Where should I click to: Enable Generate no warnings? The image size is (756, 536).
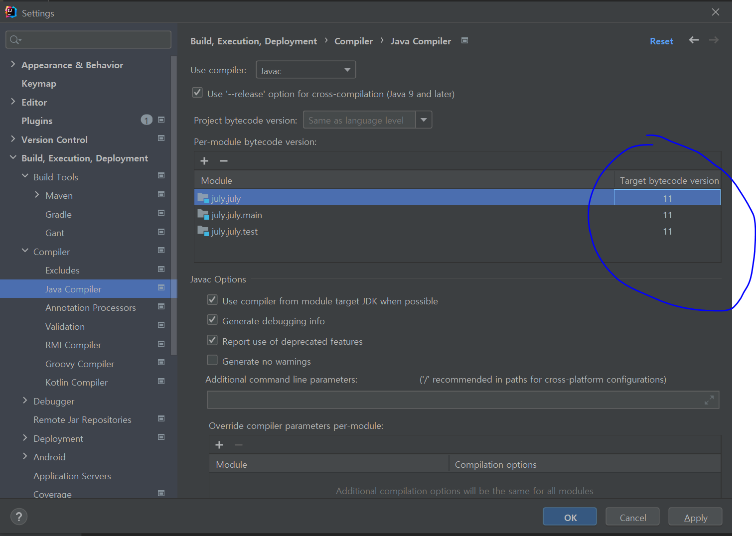pyautogui.click(x=212, y=360)
